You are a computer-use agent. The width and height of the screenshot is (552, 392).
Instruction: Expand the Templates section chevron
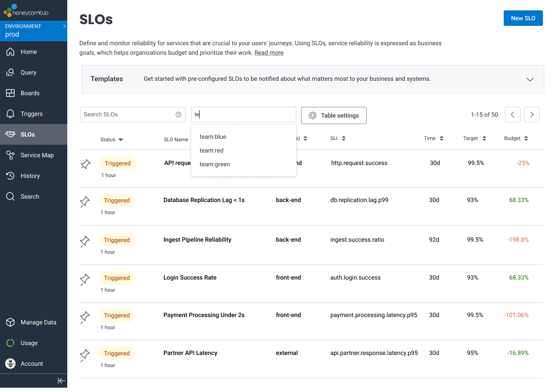(x=530, y=79)
